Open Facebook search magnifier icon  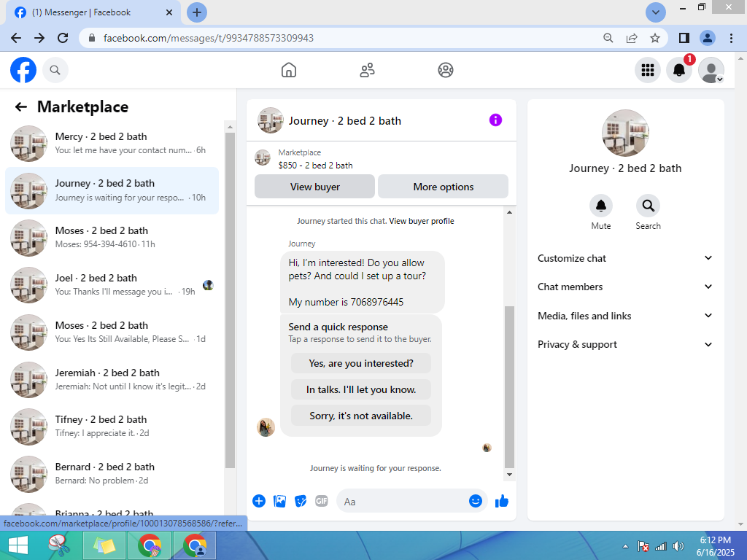click(x=55, y=70)
